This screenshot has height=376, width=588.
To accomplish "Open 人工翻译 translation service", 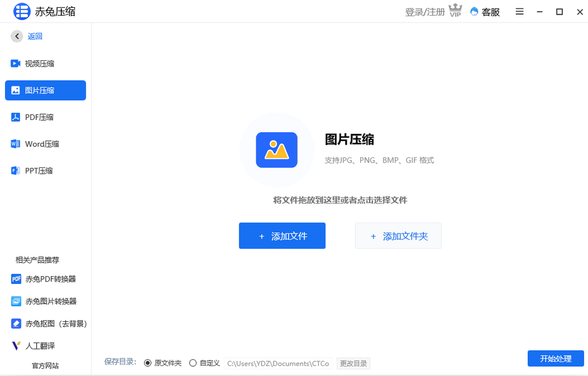I will tap(34, 346).
